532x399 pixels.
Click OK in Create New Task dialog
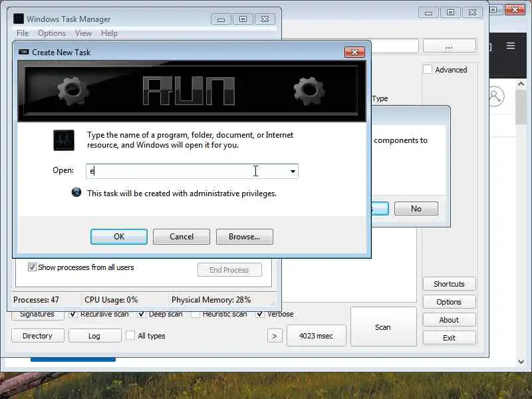tap(119, 237)
